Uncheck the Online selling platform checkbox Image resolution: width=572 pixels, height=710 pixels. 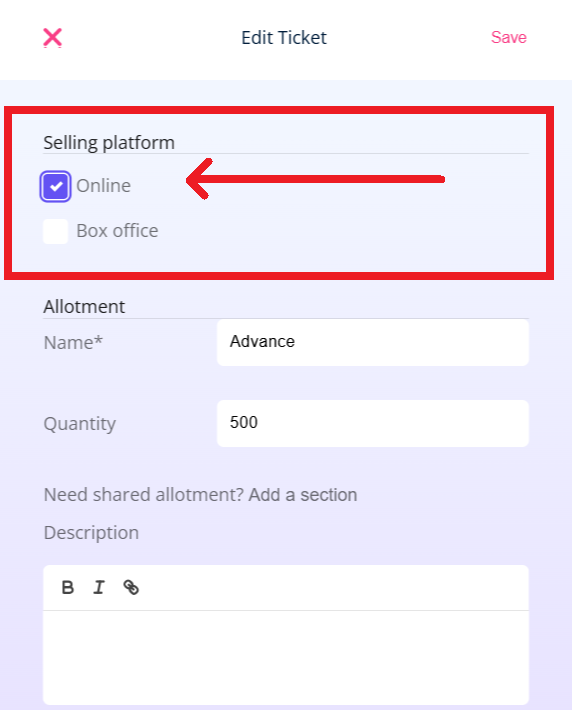pos(55,186)
